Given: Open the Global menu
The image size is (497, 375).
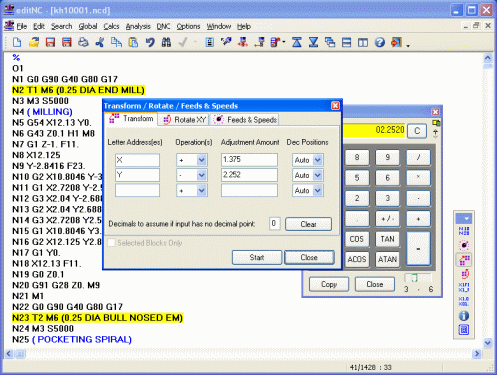Looking at the screenshot, I should (x=88, y=26).
